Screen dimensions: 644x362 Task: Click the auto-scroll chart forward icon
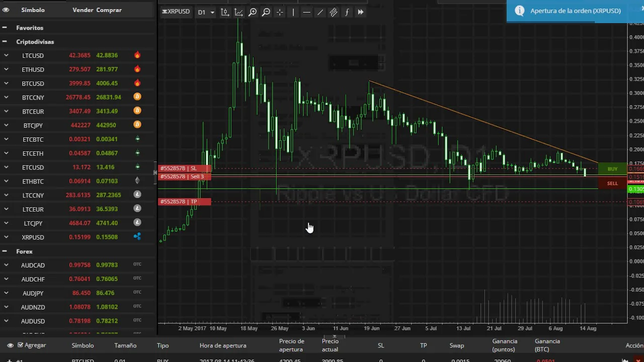(x=360, y=12)
